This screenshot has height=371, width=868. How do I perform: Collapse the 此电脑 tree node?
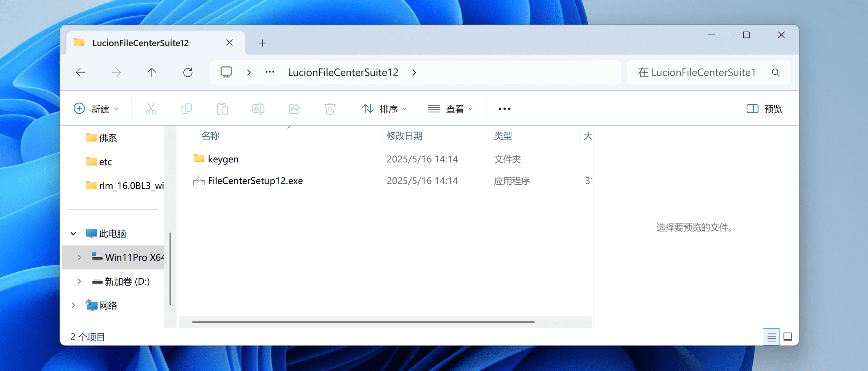(73, 234)
